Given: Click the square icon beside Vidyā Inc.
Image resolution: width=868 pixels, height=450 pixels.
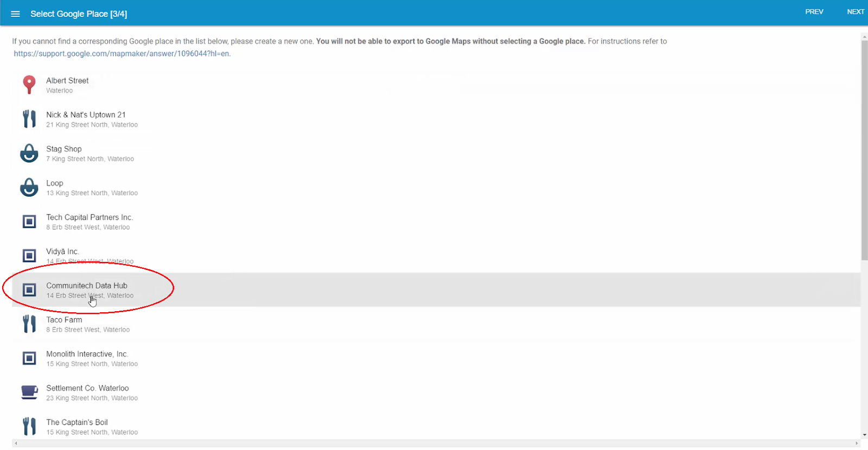Looking at the screenshot, I should [29, 255].
